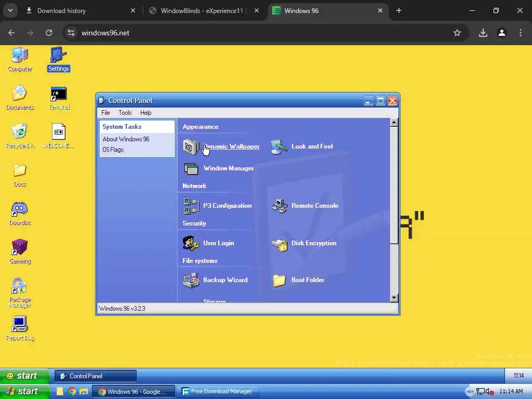Open the OS Flags link
This screenshot has height=399, width=532.
tap(113, 150)
